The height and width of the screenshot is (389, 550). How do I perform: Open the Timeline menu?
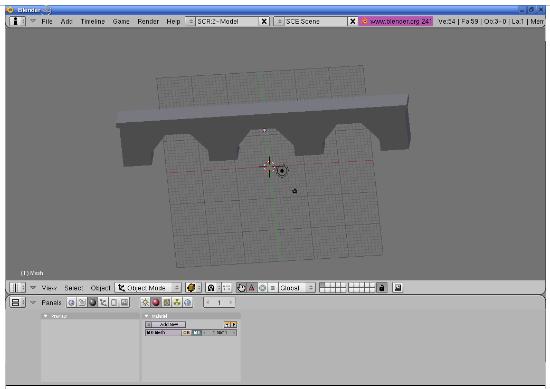point(93,21)
